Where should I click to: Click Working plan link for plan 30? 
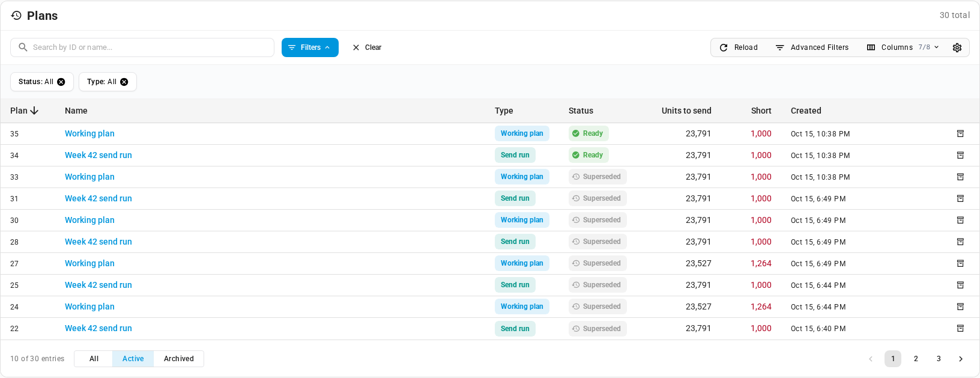(89, 220)
